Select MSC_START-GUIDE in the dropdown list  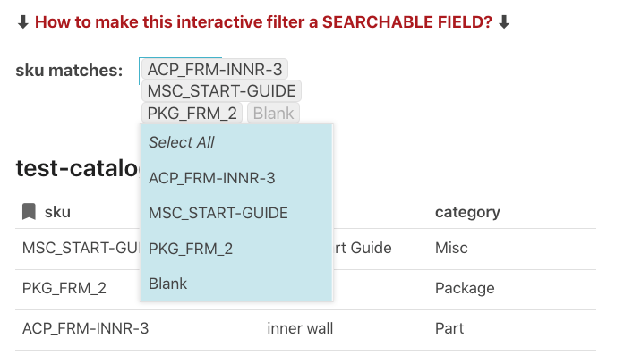(218, 213)
